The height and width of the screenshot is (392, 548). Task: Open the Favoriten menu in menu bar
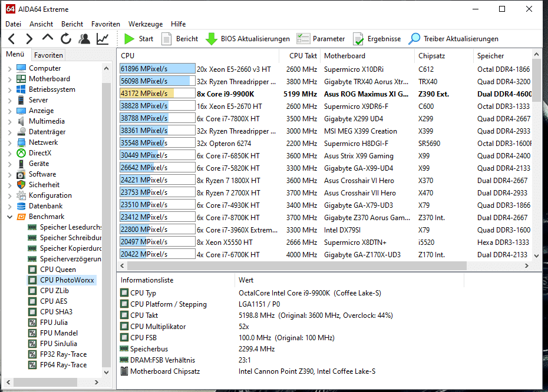point(105,24)
